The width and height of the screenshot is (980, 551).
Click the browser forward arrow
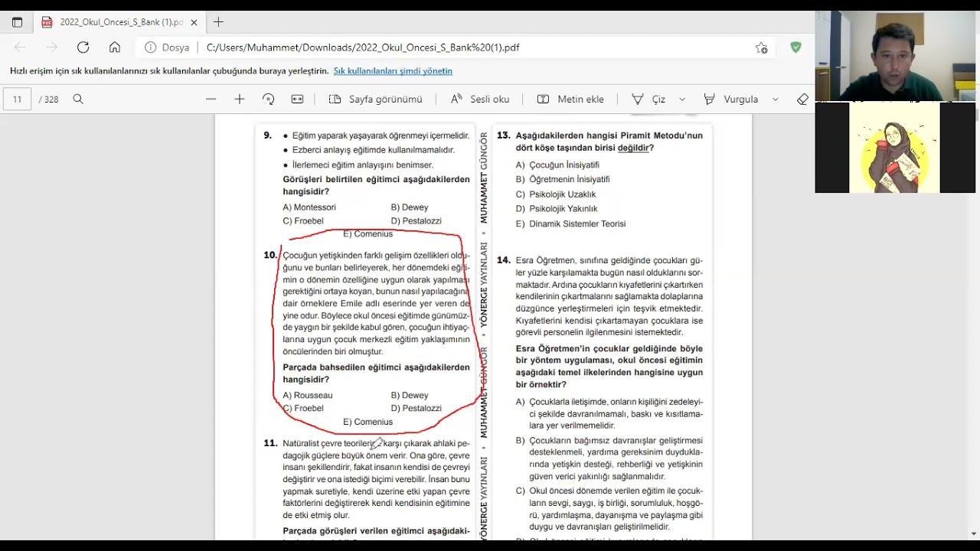pos(51,47)
